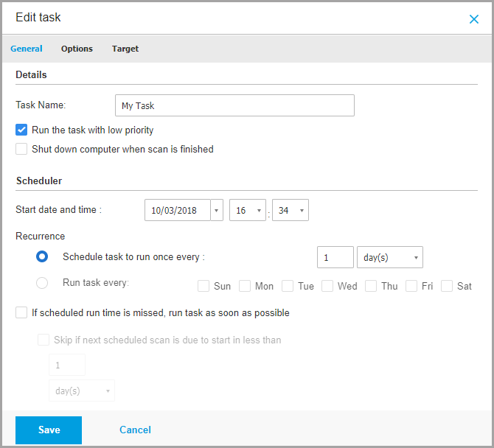Switch to the General tab

pyautogui.click(x=27, y=49)
